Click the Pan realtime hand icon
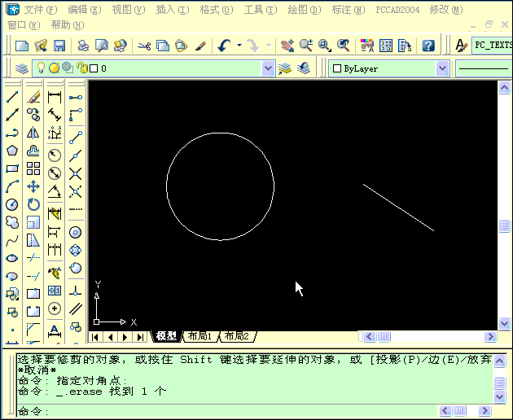The height and width of the screenshot is (420, 513). (x=287, y=46)
